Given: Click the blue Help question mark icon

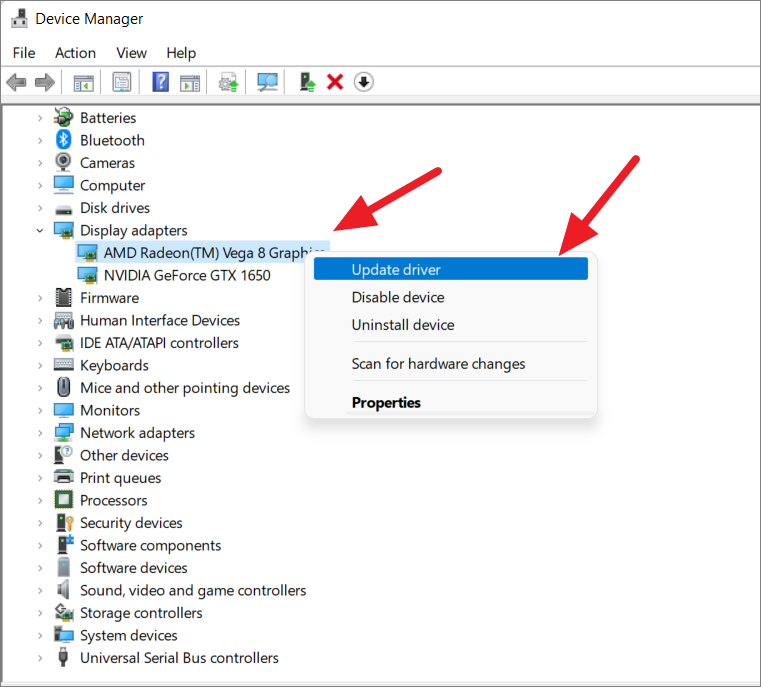Looking at the screenshot, I should pyautogui.click(x=161, y=82).
